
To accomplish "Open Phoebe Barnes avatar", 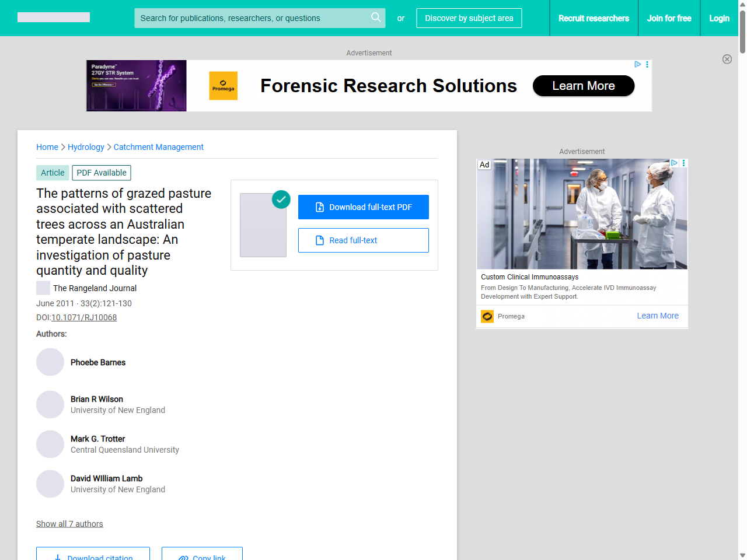I will (50, 362).
